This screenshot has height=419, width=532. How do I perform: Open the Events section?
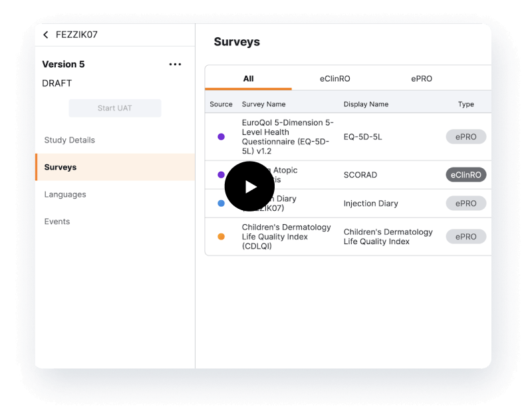(57, 221)
